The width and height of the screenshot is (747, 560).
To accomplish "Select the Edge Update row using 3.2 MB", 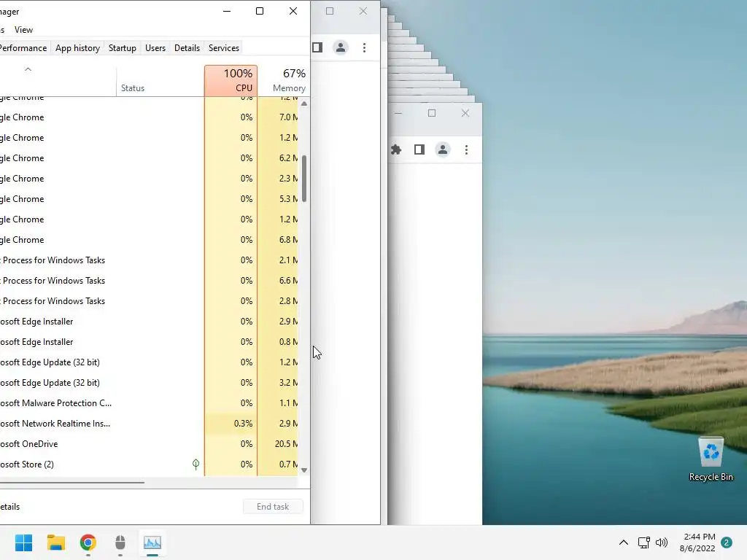I will pyautogui.click(x=149, y=382).
